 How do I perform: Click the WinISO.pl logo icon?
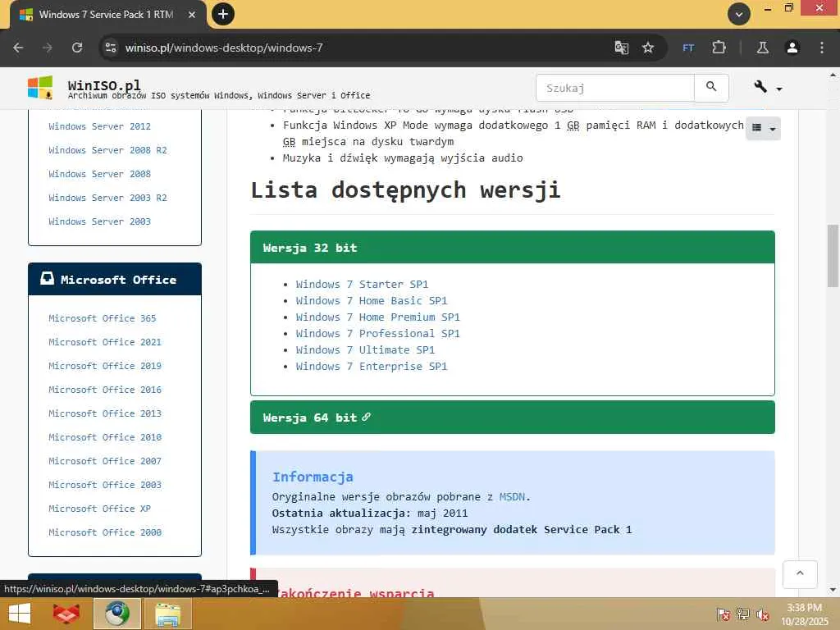[40, 88]
